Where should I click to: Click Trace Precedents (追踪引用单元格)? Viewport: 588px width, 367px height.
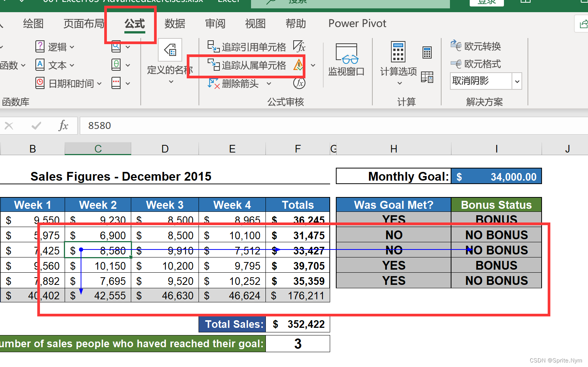247,47
